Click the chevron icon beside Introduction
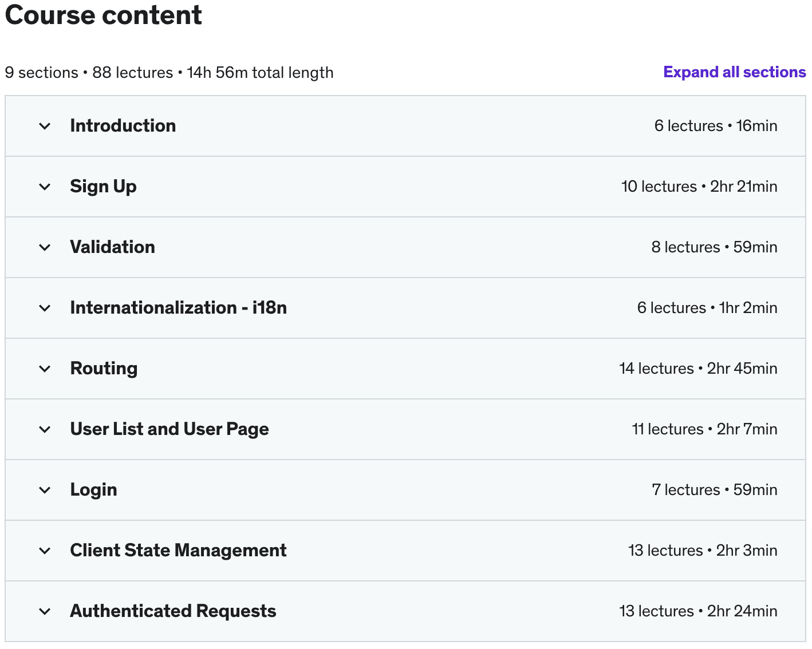This screenshot has height=649, width=812. pyautogui.click(x=45, y=126)
